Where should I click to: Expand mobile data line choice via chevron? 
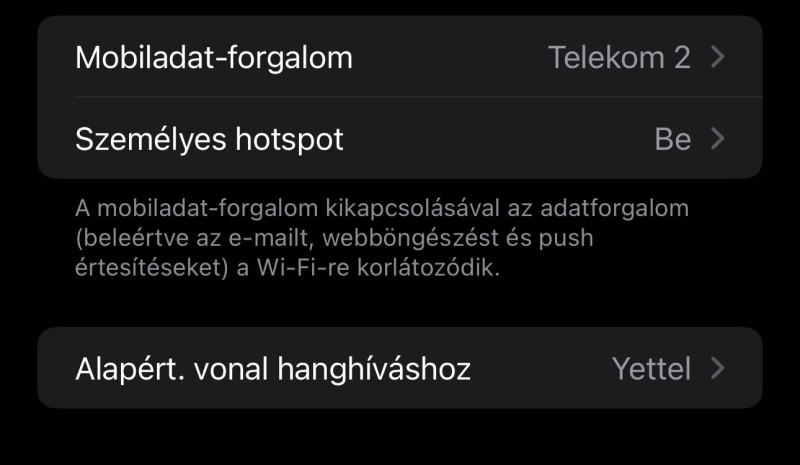[x=718, y=57]
